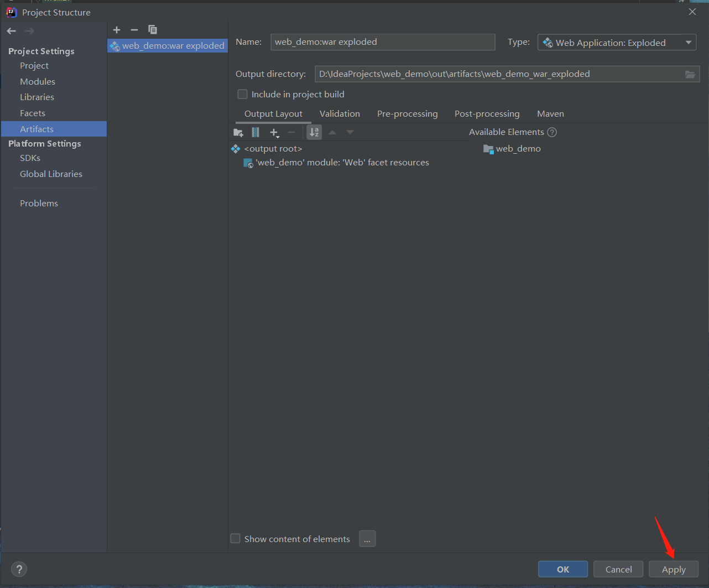Click the Apply button
This screenshot has height=588, width=709.
click(x=674, y=569)
